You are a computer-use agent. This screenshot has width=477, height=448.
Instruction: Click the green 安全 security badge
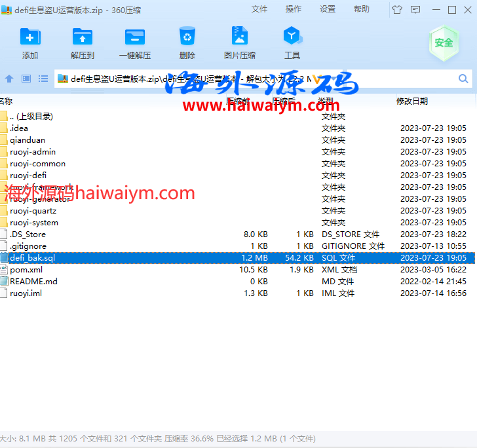pos(444,43)
